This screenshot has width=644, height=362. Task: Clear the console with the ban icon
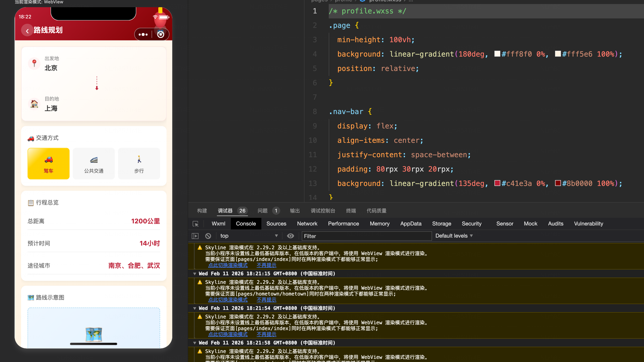pyautogui.click(x=208, y=236)
